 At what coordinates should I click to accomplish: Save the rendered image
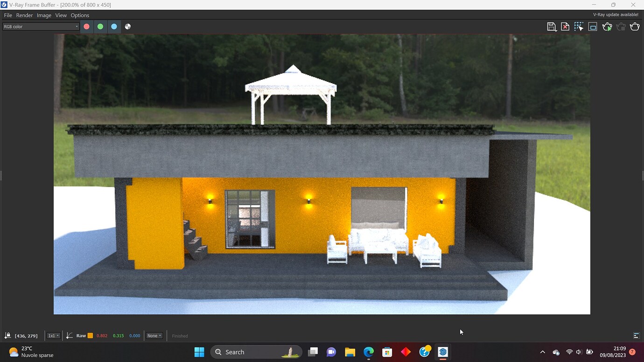tap(552, 27)
